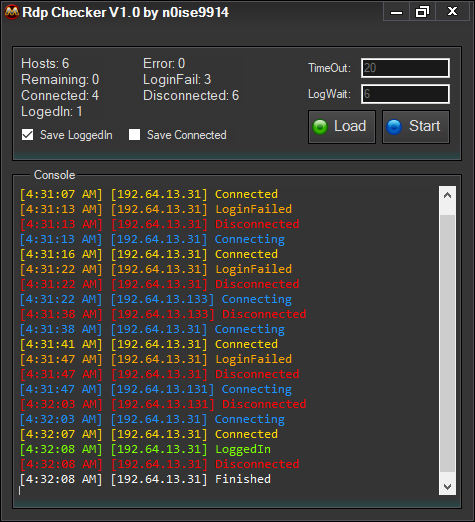The width and height of the screenshot is (475, 522).
Task: Click the Save Connected label text
Action: click(187, 135)
